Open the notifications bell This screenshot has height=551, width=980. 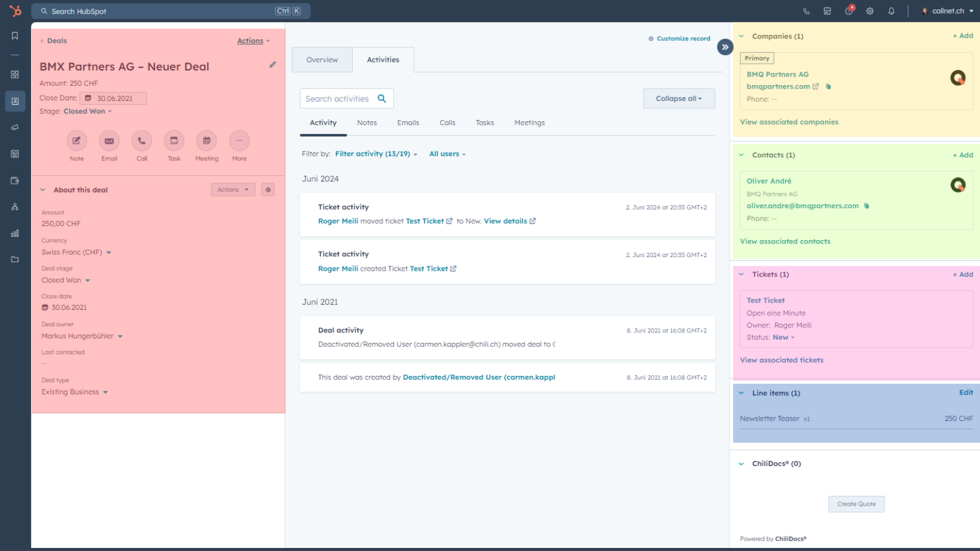click(891, 11)
